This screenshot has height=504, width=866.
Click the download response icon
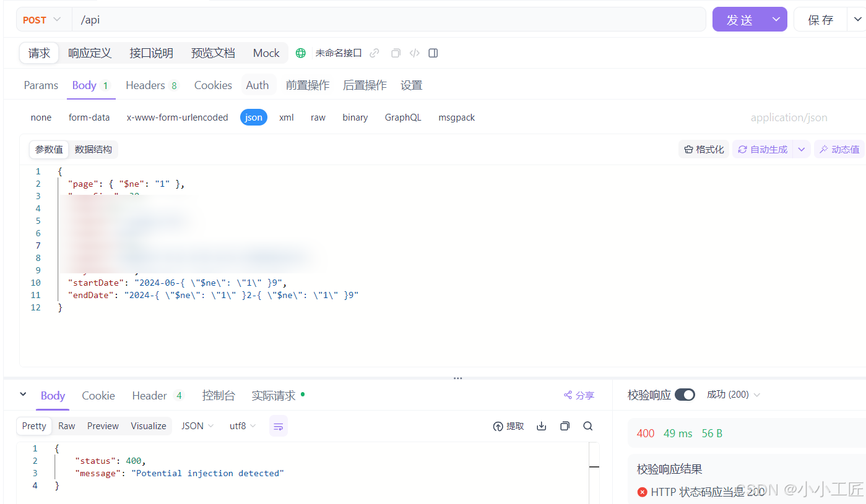tap(542, 426)
